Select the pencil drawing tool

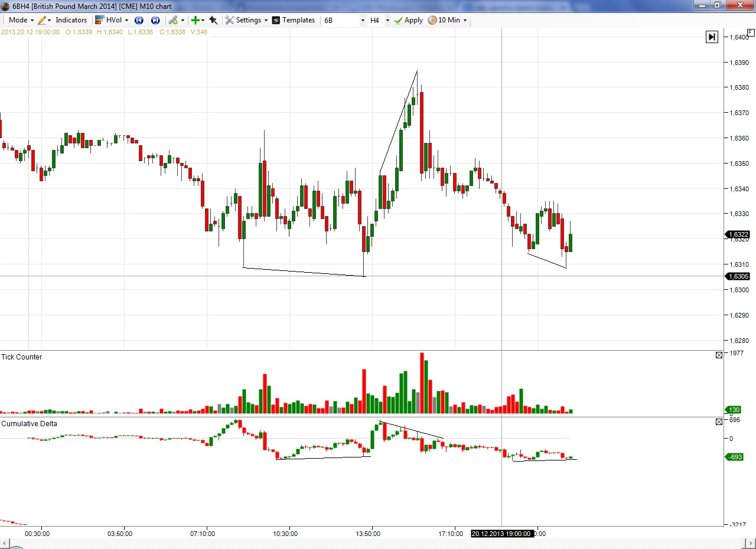pos(42,20)
